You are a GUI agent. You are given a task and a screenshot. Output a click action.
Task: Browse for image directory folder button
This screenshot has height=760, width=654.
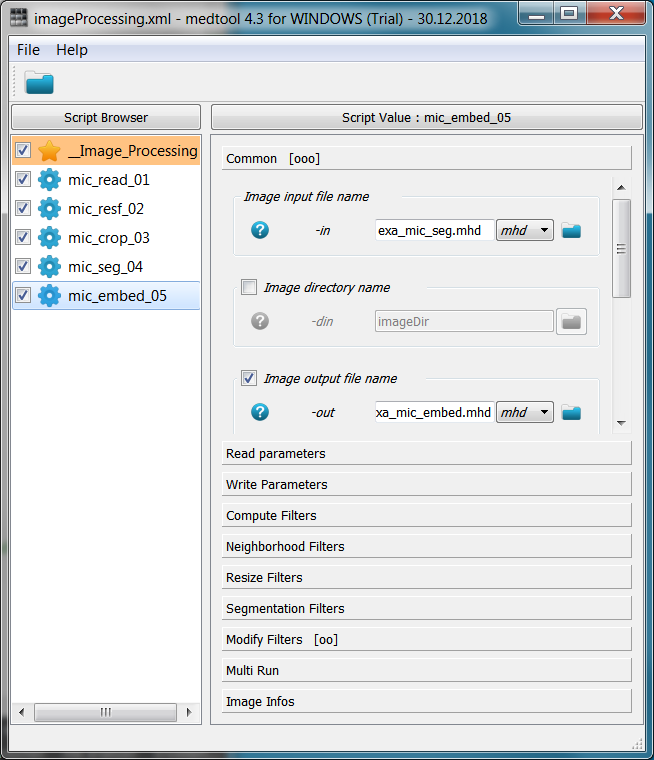(571, 321)
